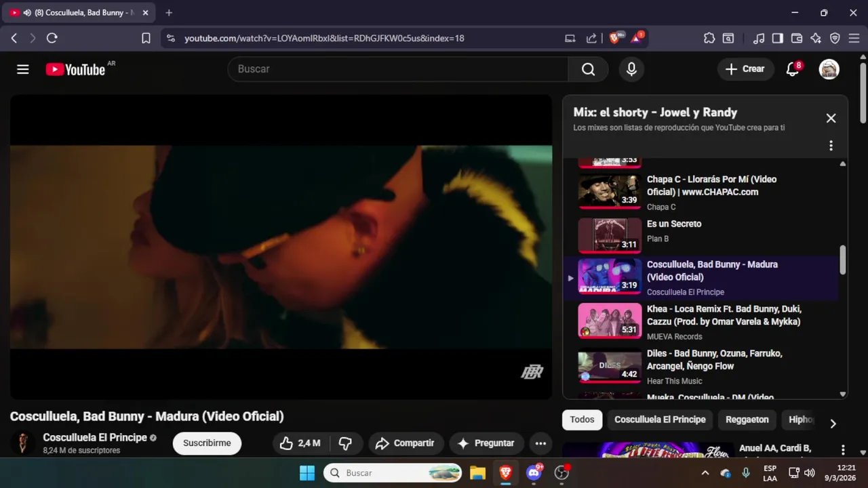Viewport: 868px width, 488px height.
Task: Toggle the Brave sidebar panel
Action: (778, 39)
